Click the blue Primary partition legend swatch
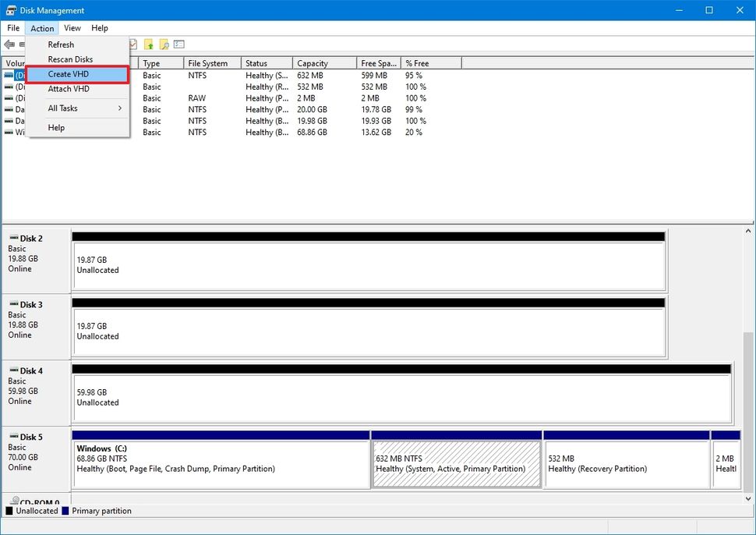The width and height of the screenshot is (756, 535). click(65, 510)
